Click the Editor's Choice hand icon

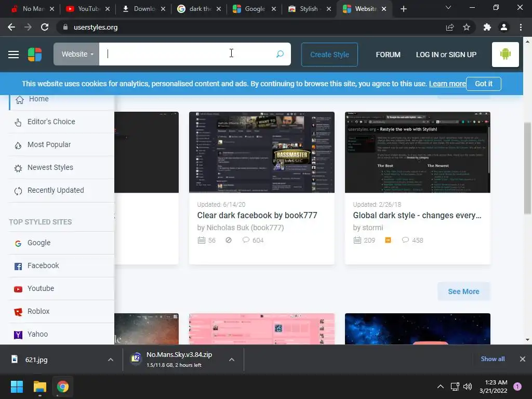18,122
